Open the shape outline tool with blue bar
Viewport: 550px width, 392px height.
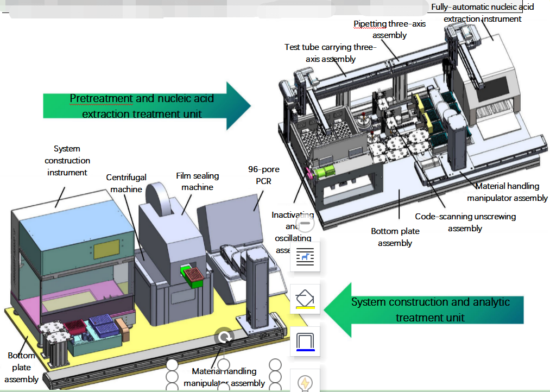click(305, 342)
